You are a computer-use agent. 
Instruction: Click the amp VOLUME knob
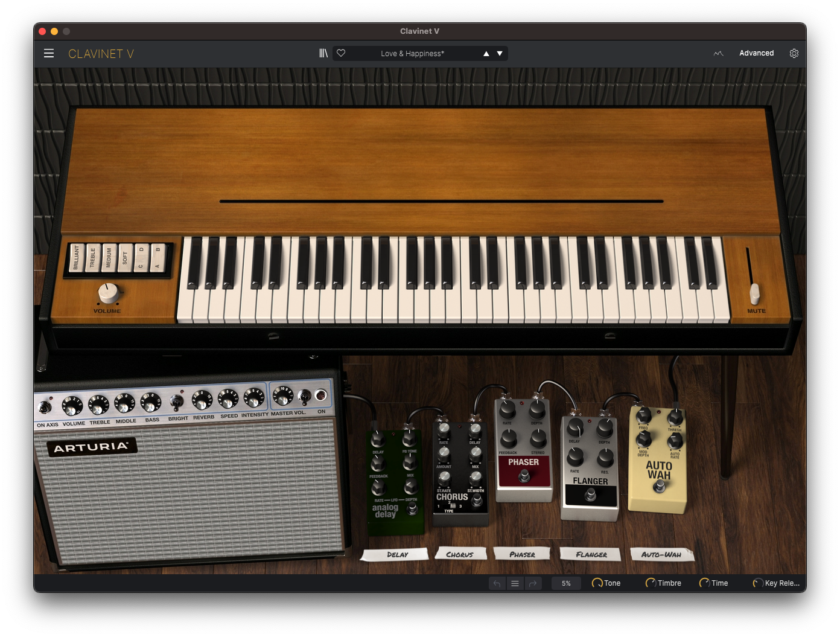click(x=72, y=406)
